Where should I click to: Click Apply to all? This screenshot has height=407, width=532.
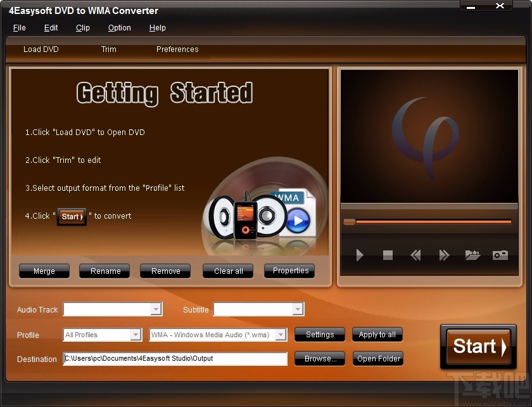coord(377,335)
